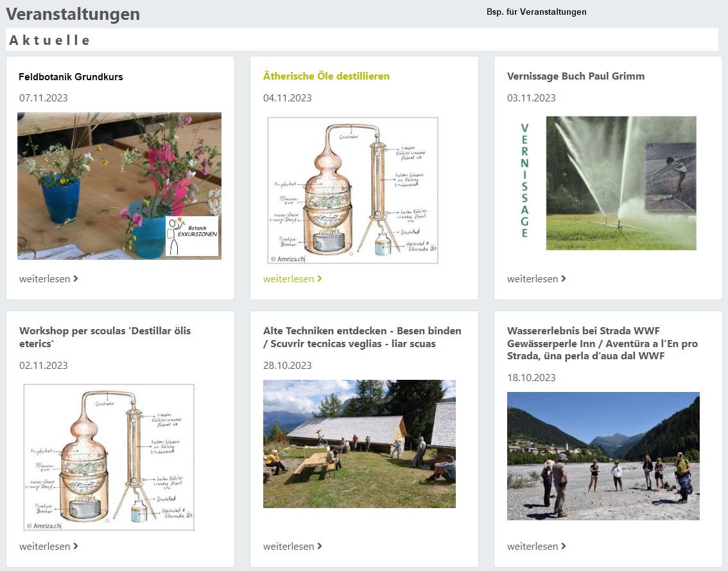Click the distillation diagram under Ätherische Öle

tap(352, 190)
